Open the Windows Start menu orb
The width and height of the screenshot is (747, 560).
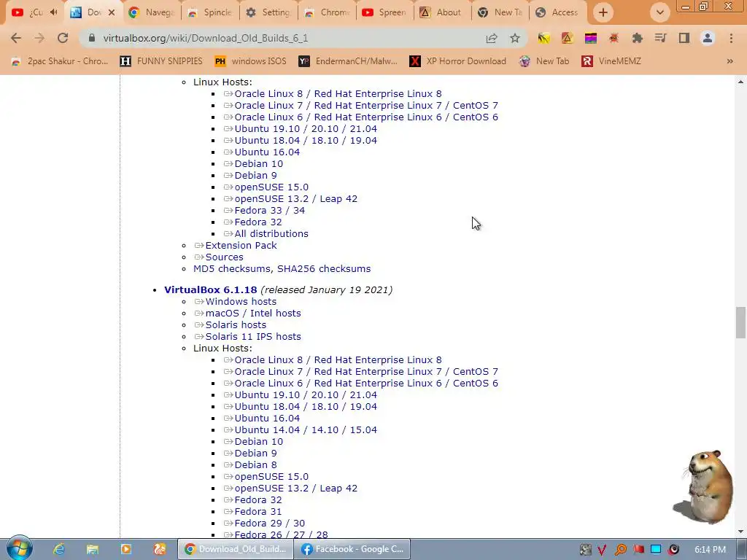(x=19, y=548)
